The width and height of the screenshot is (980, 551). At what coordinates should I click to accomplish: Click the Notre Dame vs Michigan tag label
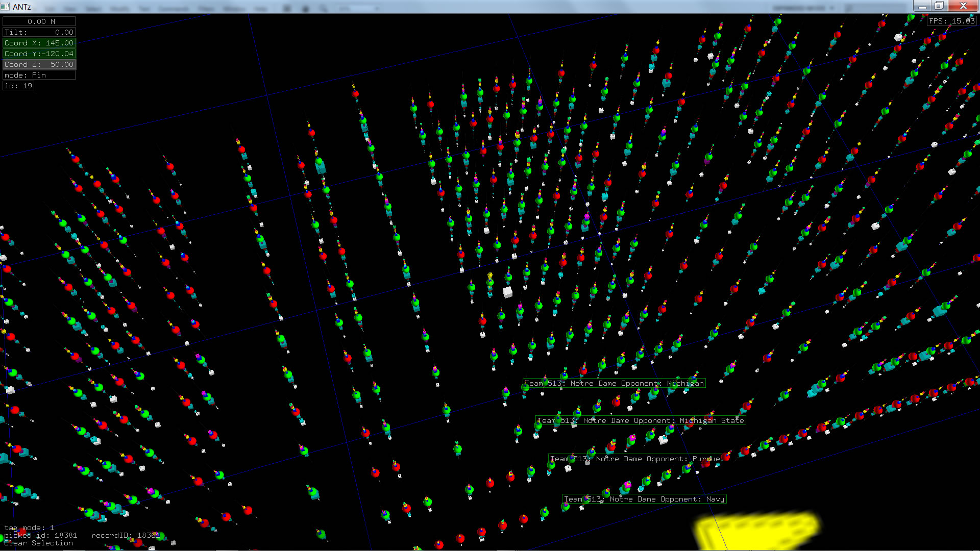[x=614, y=383]
